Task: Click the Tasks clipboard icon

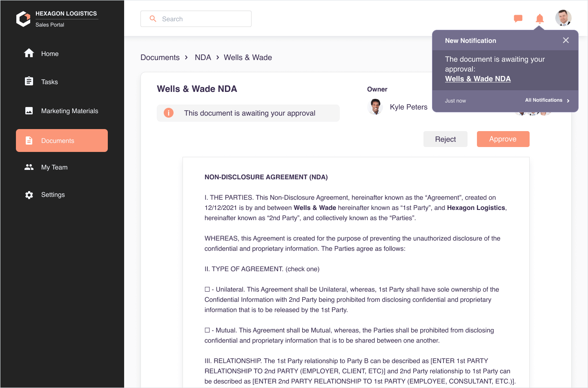Action: (29, 81)
